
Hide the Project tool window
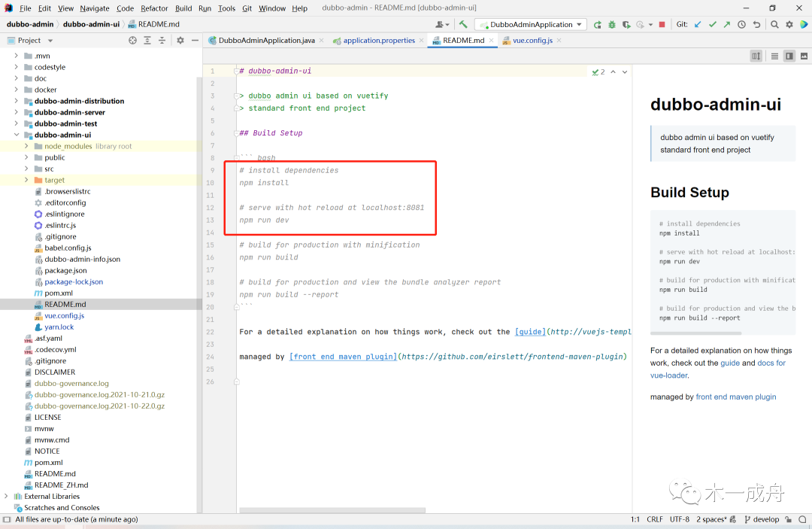195,41
